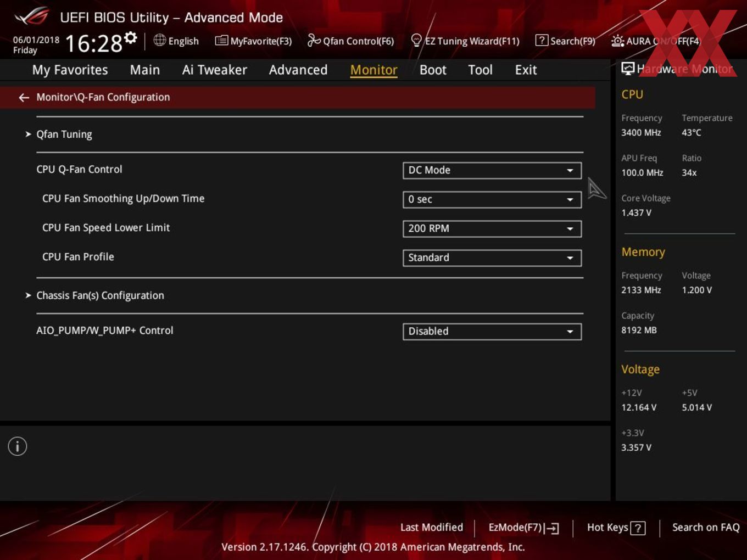Click +3.3V reading 3.357 V
The image size is (747, 560).
[636, 447]
